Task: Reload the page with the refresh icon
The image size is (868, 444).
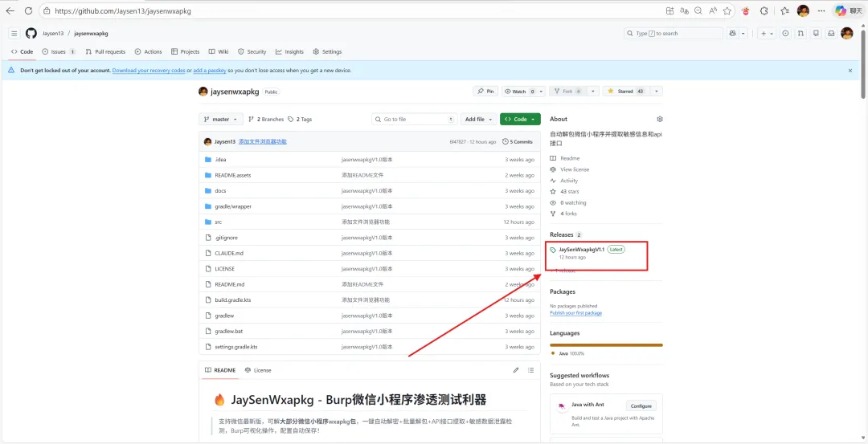Action: tap(28, 10)
